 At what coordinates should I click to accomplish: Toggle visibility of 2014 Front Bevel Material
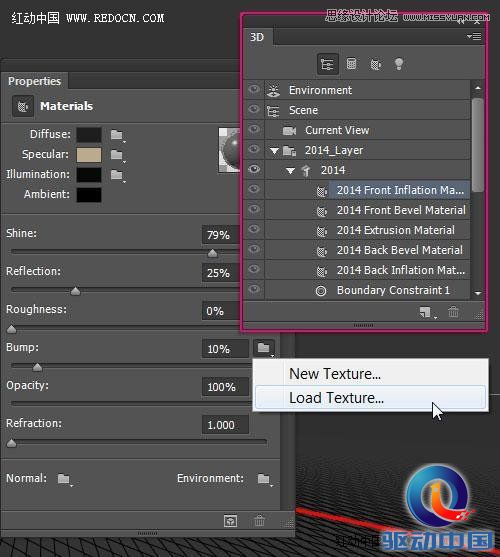pos(254,209)
